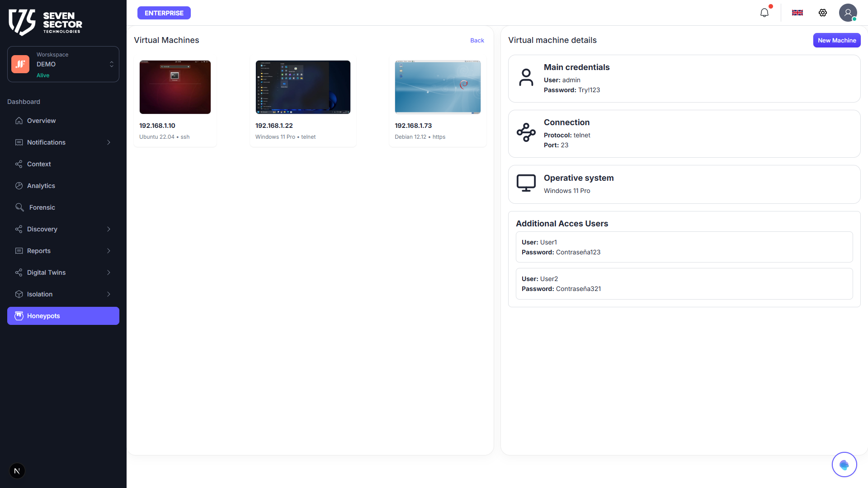Open settings gear icon in header
868x488 pixels.
click(x=823, y=13)
